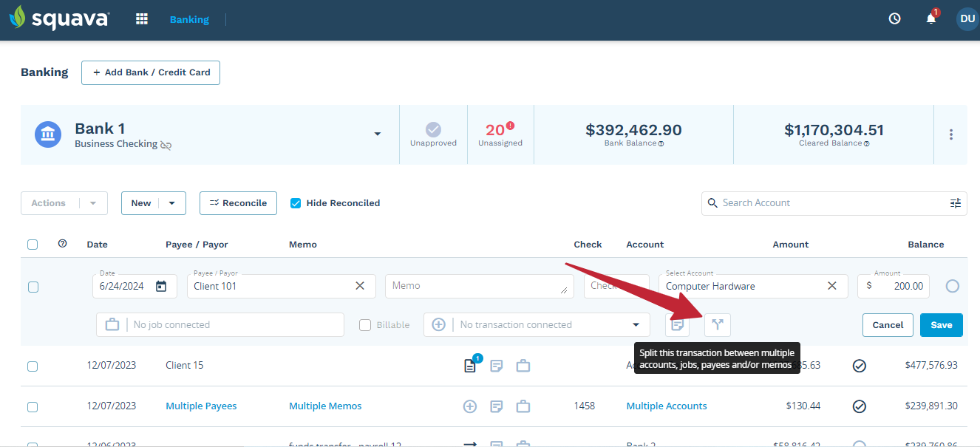Viewport: 980px width, 447px height.
Task: Open the apps grid menu
Action: tap(142, 19)
